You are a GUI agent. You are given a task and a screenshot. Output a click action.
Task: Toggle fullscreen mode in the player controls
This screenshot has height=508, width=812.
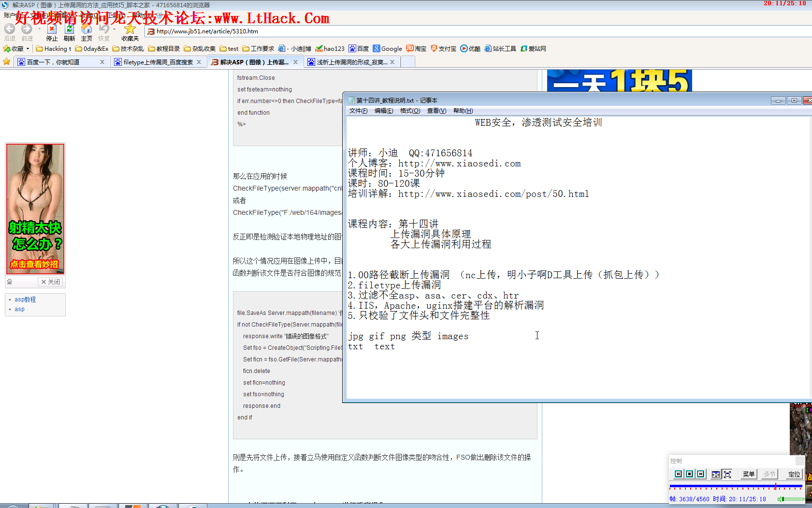coord(727,474)
